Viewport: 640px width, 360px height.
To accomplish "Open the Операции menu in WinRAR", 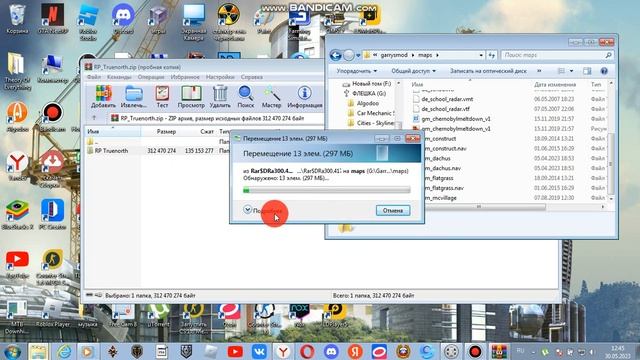I will coord(151,77).
